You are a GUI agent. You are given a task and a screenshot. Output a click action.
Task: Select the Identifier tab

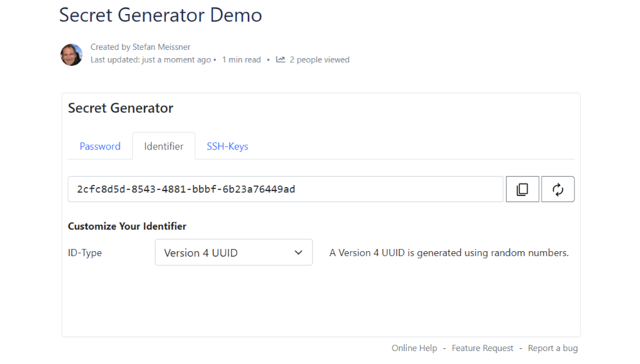163,146
